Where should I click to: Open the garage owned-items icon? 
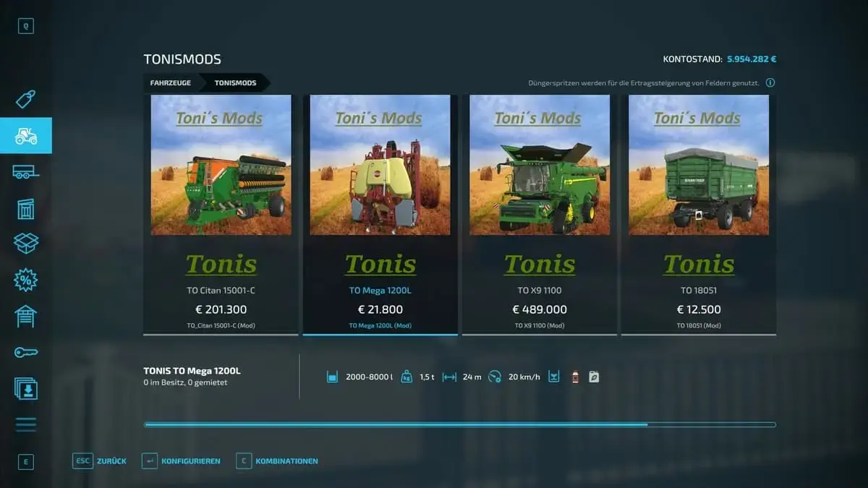(x=26, y=316)
